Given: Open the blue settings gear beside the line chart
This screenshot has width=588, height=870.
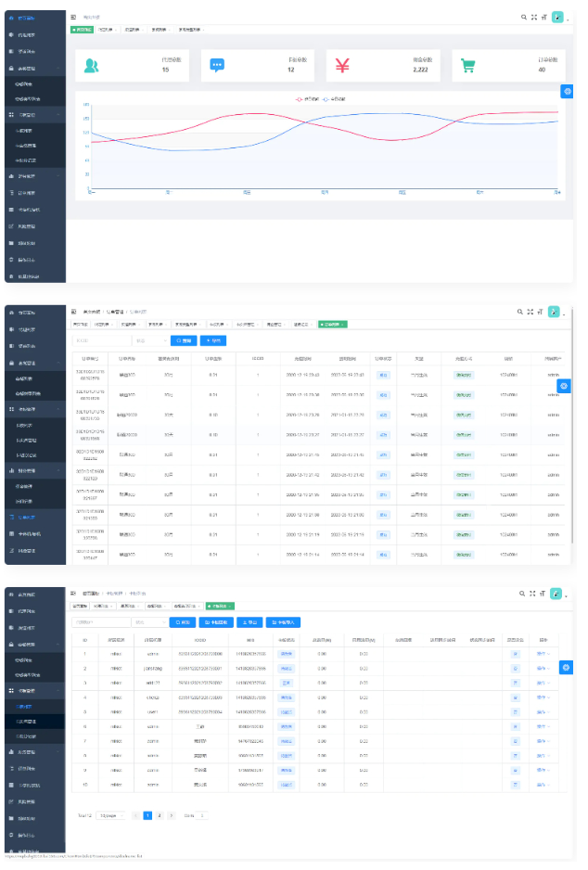Looking at the screenshot, I should (x=568, y=91).
